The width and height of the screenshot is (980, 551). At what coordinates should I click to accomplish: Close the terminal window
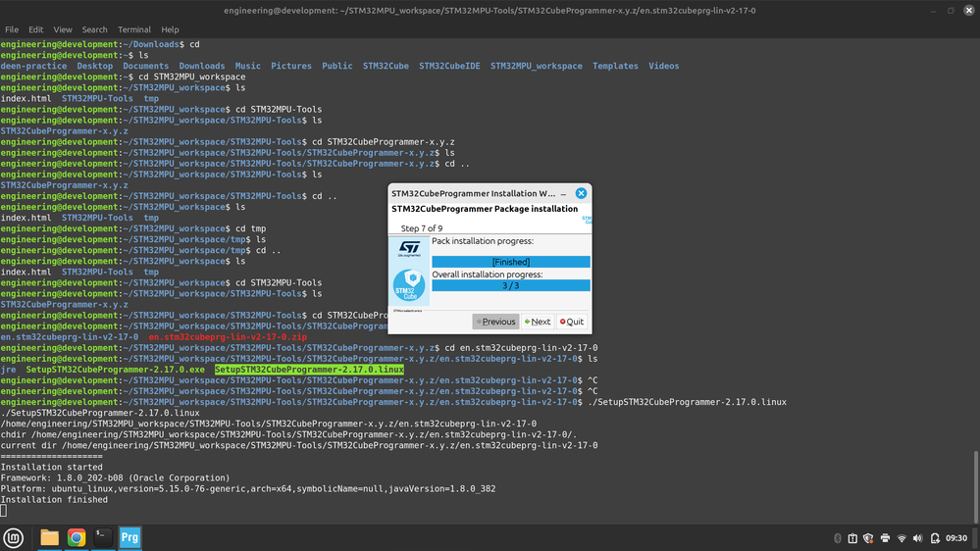(969, 10)
